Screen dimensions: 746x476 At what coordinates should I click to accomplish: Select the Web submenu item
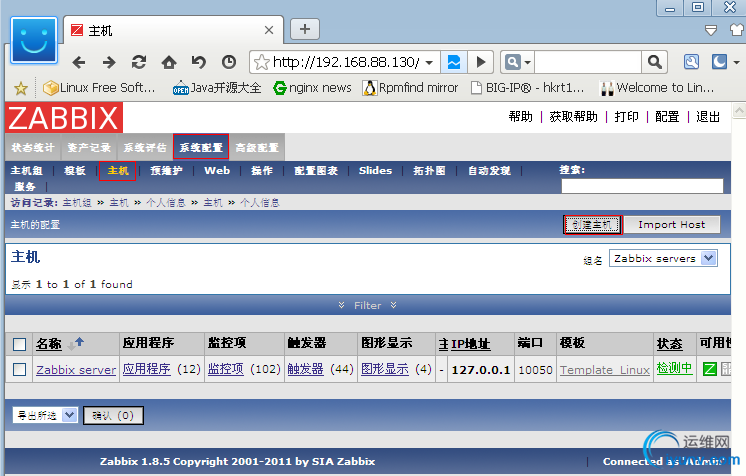217,171
